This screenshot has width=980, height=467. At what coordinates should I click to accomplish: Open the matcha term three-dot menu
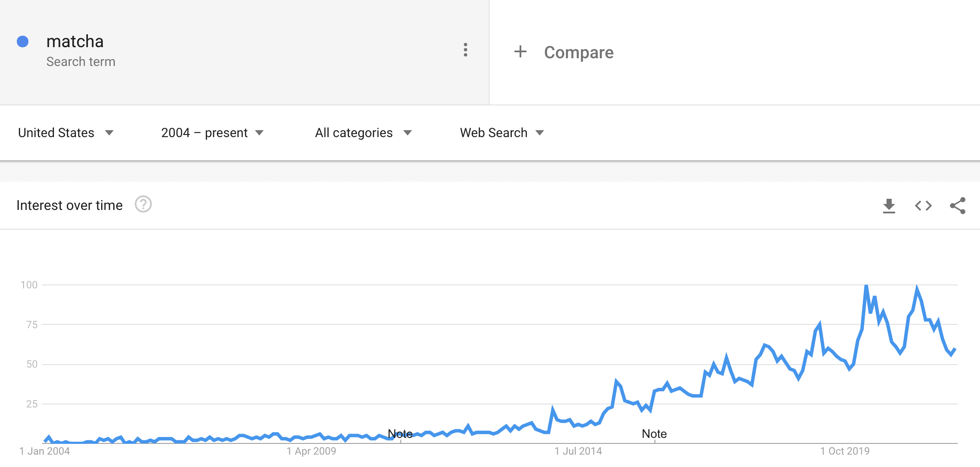coord(465,50)
